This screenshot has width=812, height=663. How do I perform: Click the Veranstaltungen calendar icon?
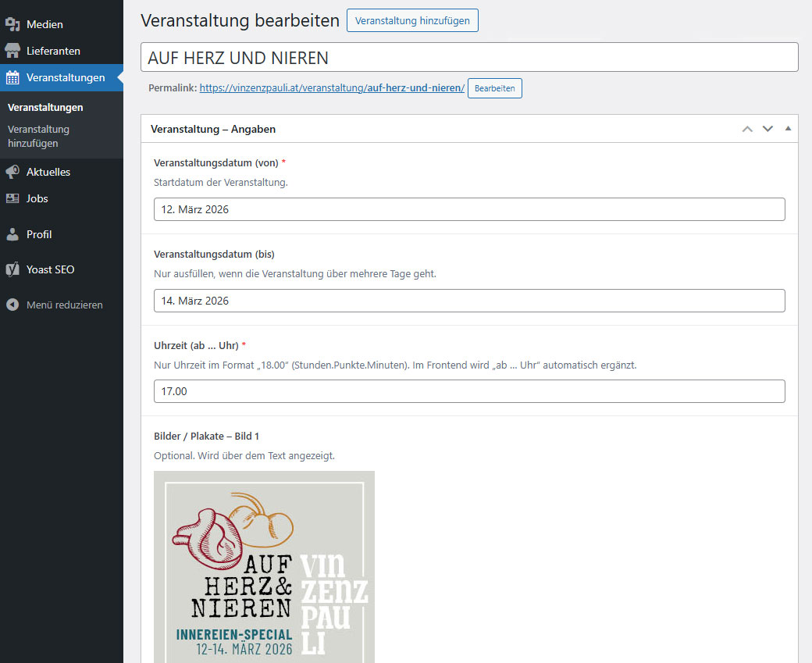pos(12,77)
